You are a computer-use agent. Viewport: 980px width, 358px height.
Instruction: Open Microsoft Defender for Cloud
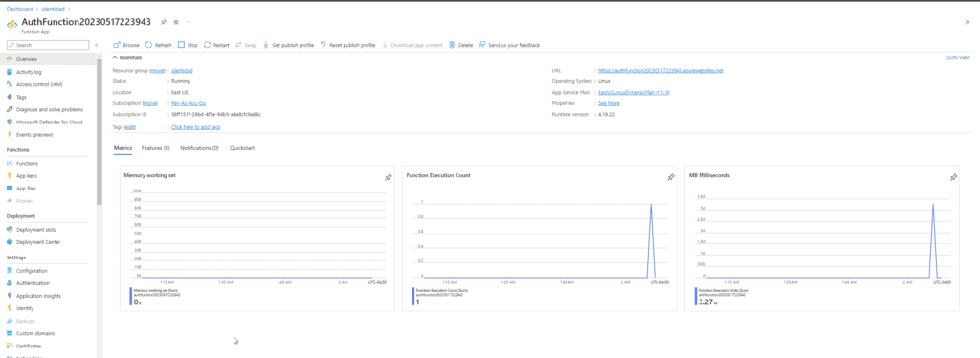pos(50,122)
